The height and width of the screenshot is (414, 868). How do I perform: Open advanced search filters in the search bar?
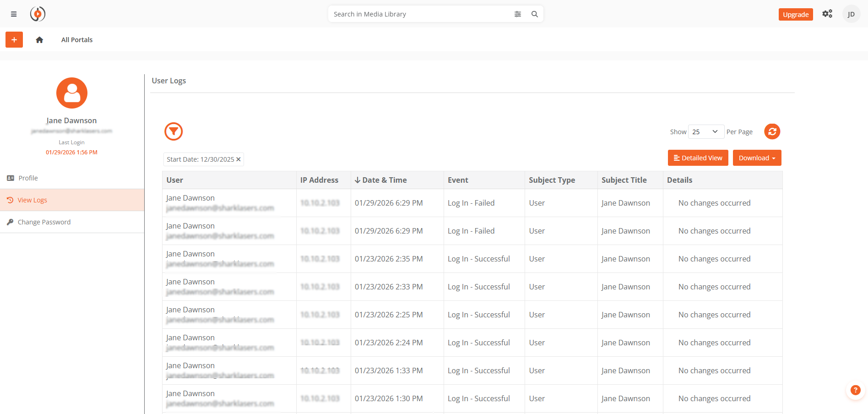(x=518, y=14)
